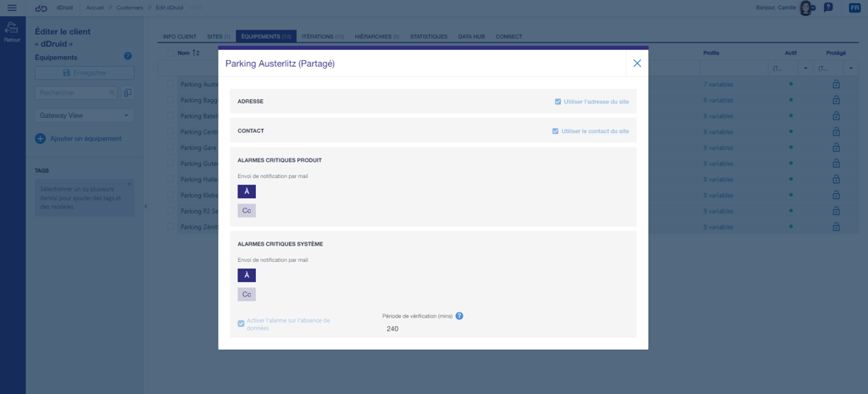Toggle Activer l'alarme sur l'absence de données

[241, 324]
